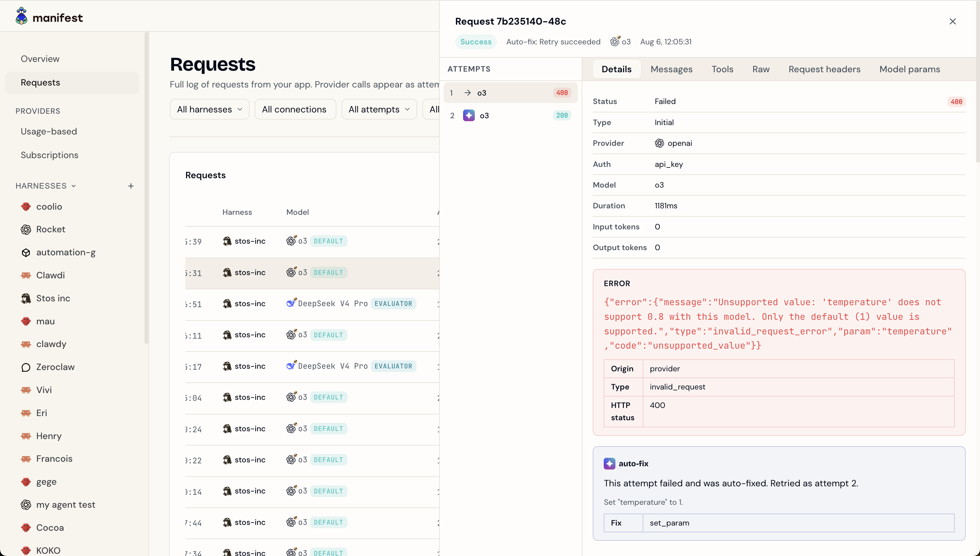This screenshot has width=980, height=556.
Task: Click the Stos inc harness icon
Action: 26,298
